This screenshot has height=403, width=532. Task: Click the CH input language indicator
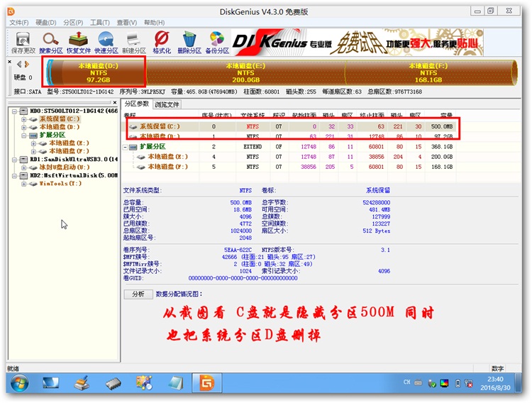[x=407, y=382]
